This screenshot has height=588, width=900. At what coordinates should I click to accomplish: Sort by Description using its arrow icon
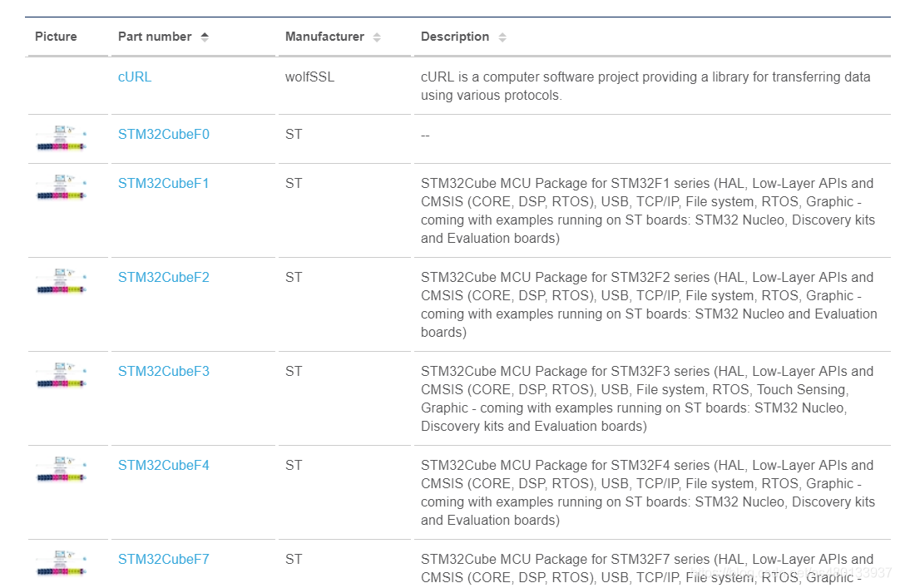(502, 37)
